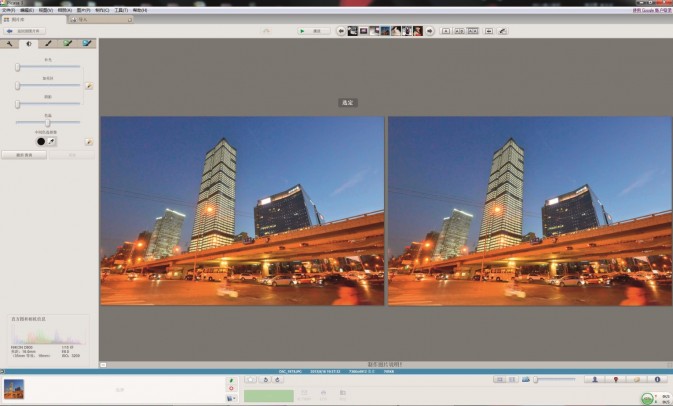Click the undo tuning button

24,155
